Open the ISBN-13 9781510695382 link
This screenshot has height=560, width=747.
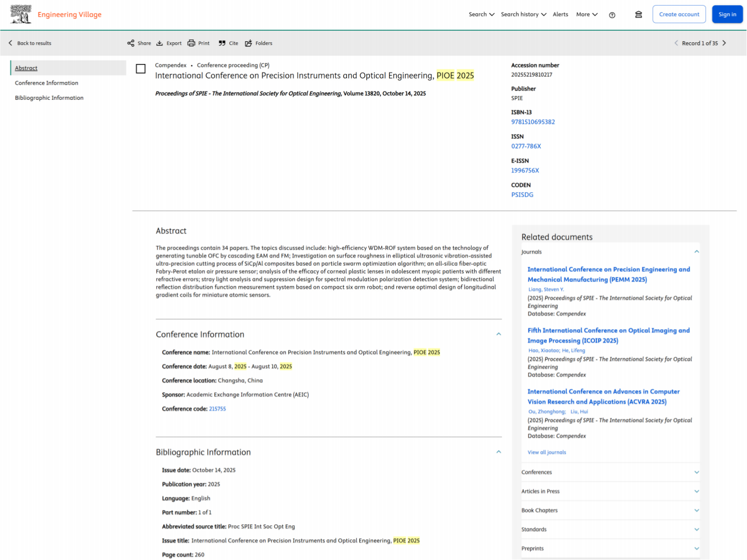point(533,122)
